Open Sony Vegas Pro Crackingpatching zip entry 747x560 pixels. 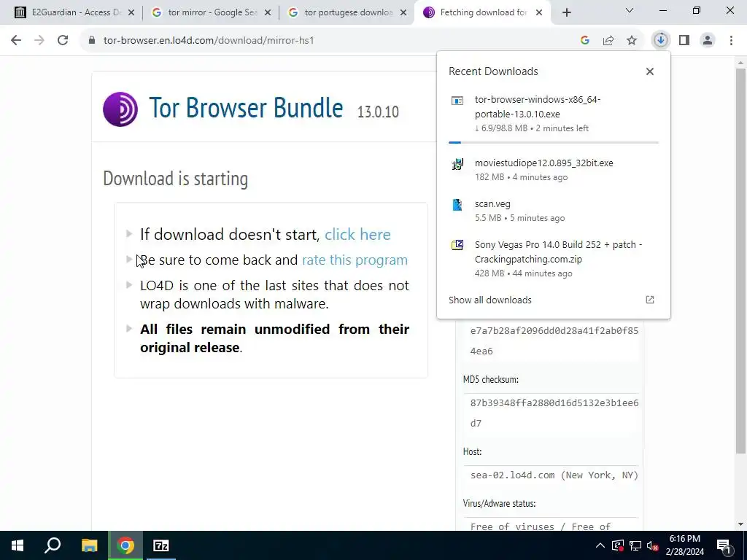(554, 259)
